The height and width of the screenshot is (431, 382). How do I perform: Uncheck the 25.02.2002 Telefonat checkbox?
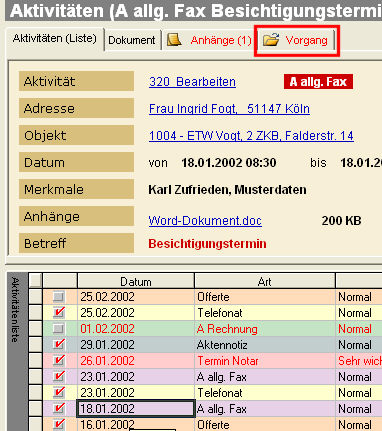(x=59, y=312)
